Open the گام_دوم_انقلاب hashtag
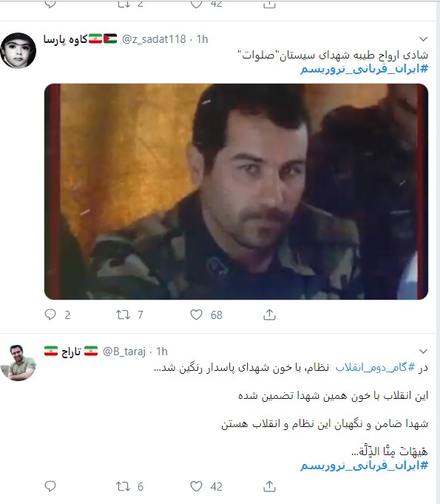 (376, 367)
